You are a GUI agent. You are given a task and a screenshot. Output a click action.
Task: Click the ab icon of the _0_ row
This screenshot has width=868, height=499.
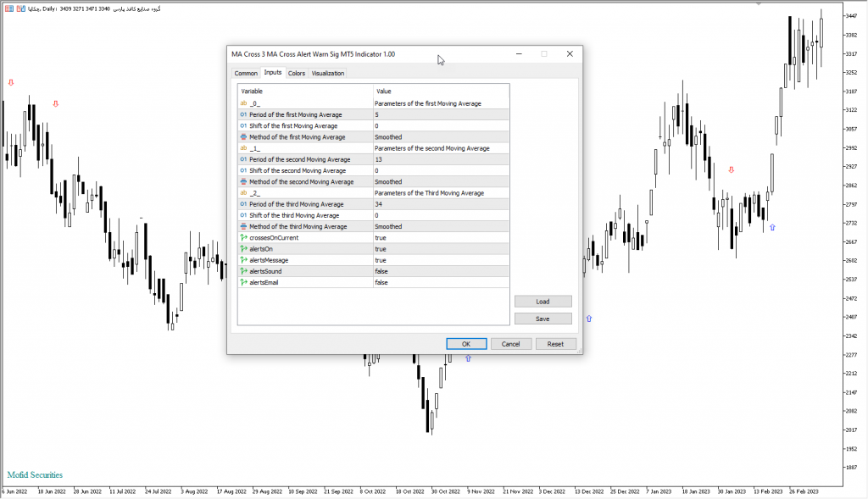pos(243,103)
